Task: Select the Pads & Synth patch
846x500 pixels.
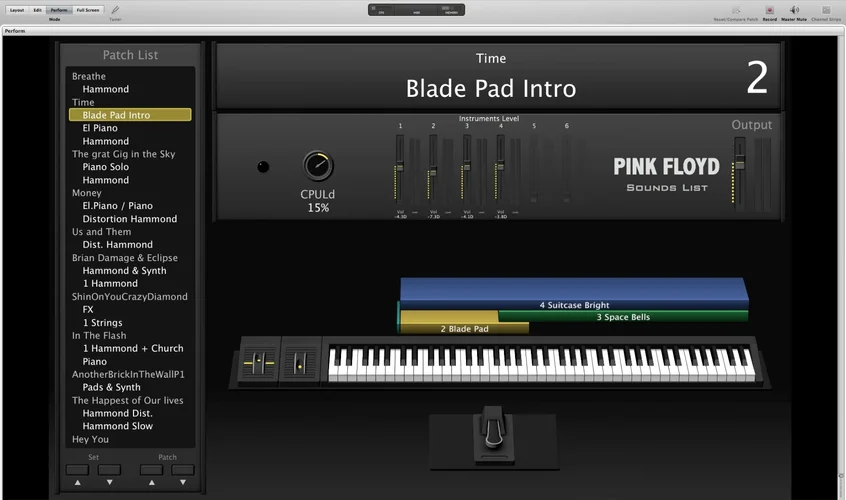Action: point(111,387)
